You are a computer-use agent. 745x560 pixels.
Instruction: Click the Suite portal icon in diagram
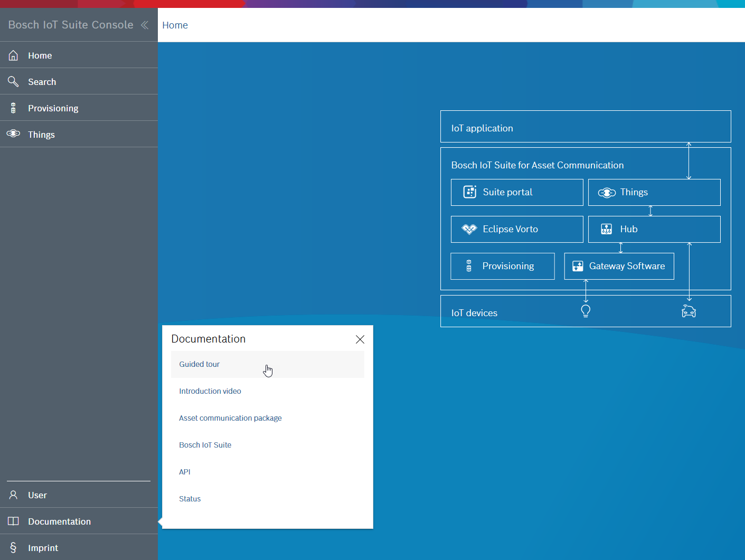click(470, 192)
